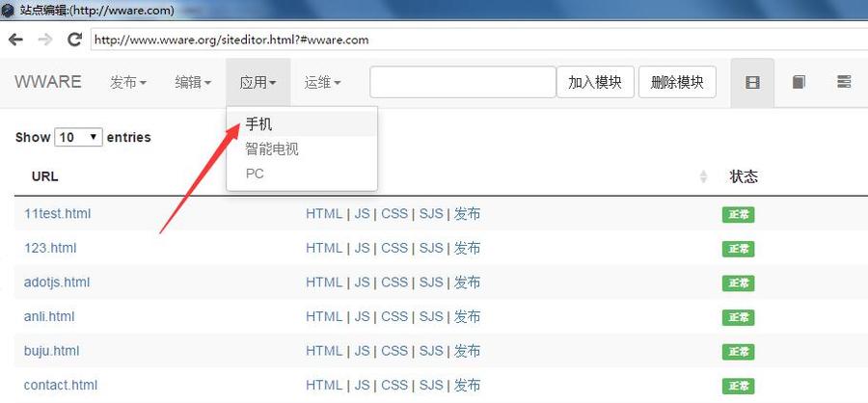Screen dimensions: 868x403
Task: Open the buju.html link
Action: click(51, 351)
